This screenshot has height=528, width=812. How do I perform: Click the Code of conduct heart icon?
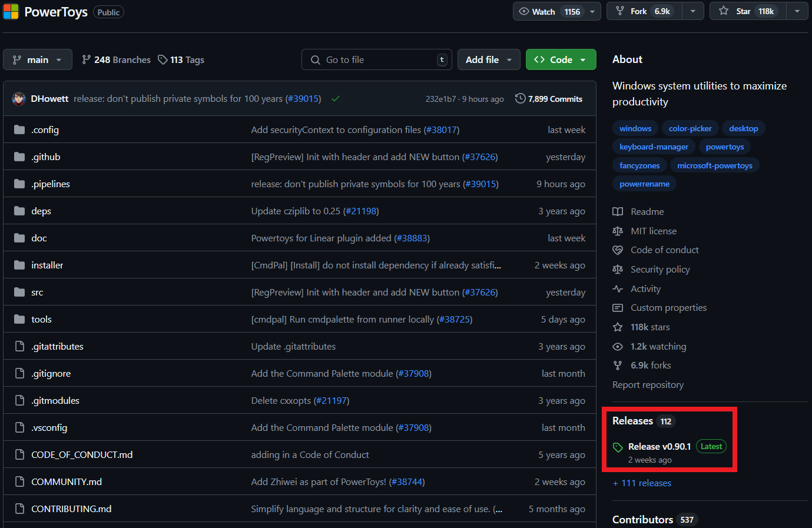[618, 250]
